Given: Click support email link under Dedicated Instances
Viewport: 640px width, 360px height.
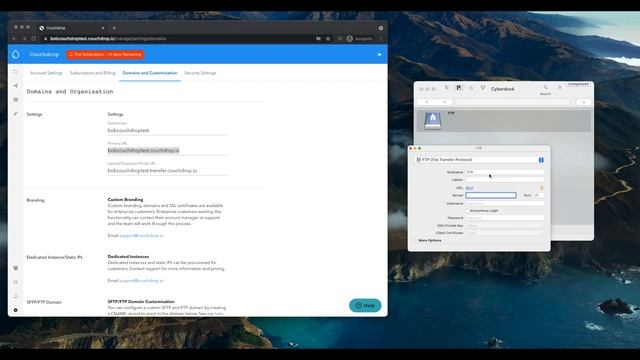Looking at the screenshot, I should tap(142, 280).
